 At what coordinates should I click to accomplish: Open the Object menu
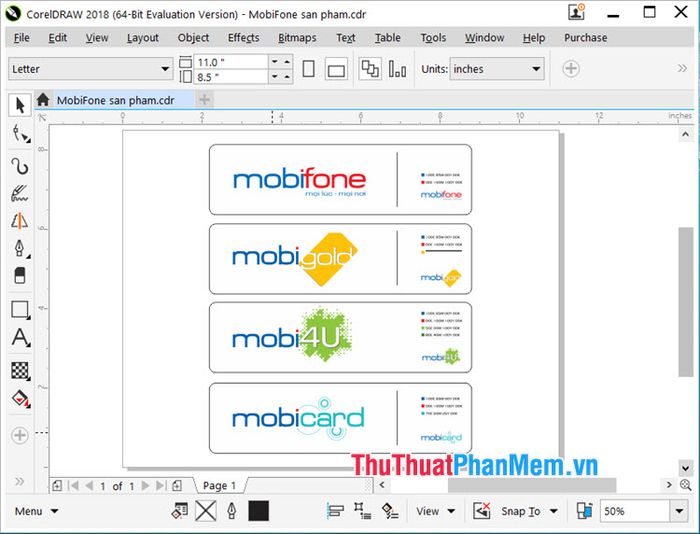point(193,38)
